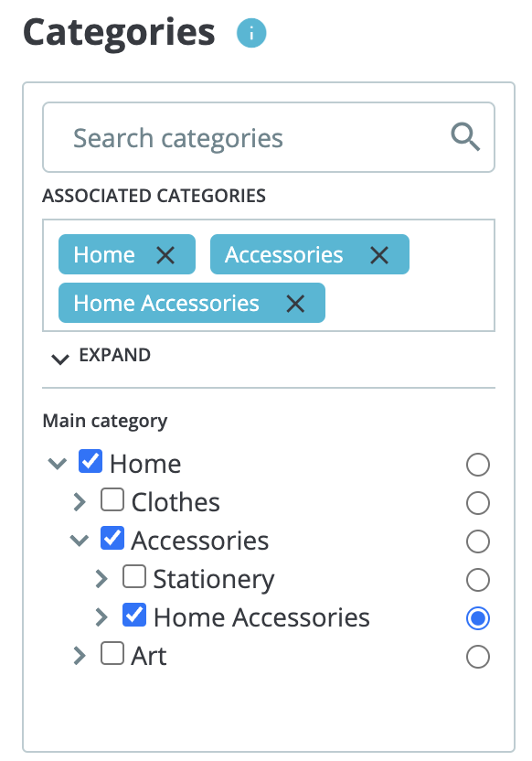Viewport: 532px width, 761px height.
Task: Uncheck the Home Accessories checkbox
Action: [133, 616]
